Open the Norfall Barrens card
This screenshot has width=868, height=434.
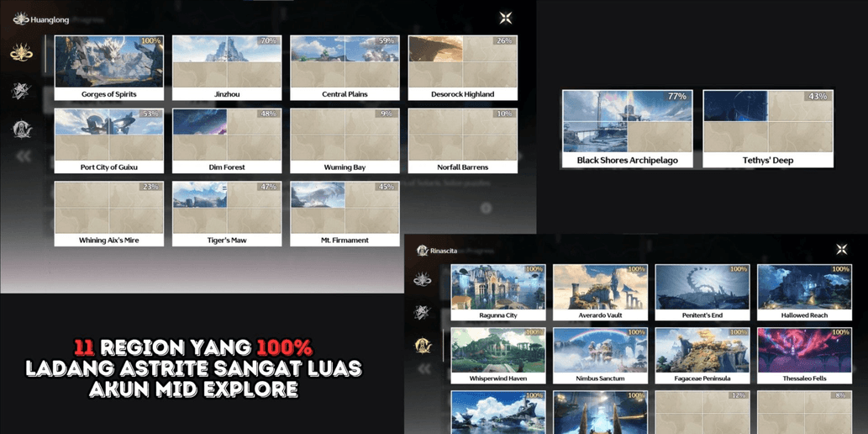coord(463,140)
